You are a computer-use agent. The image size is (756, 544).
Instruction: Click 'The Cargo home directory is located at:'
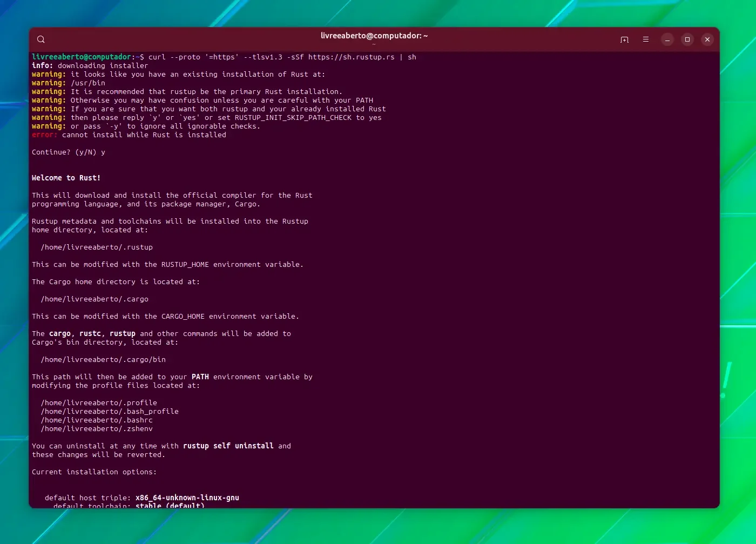pos(116,282)
